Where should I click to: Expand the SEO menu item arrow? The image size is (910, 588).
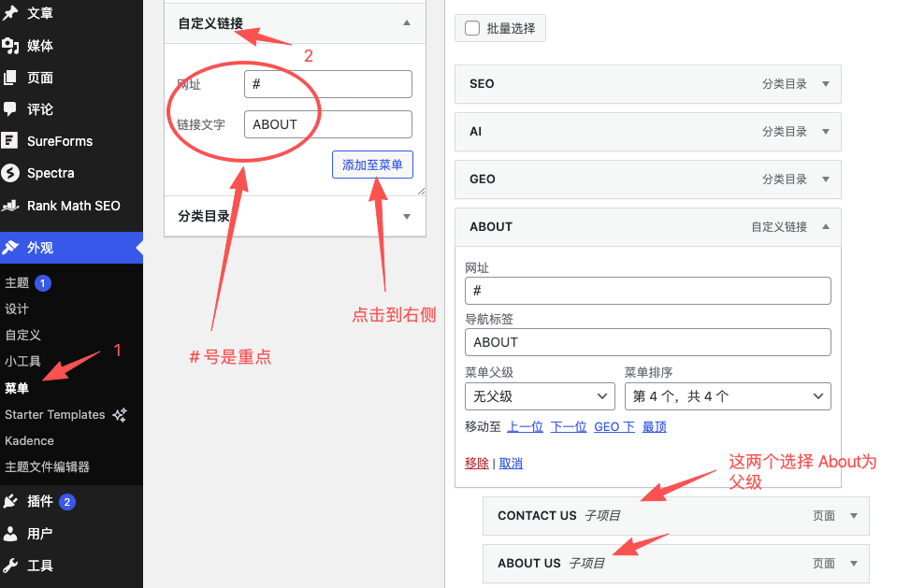tap(825, 84)
